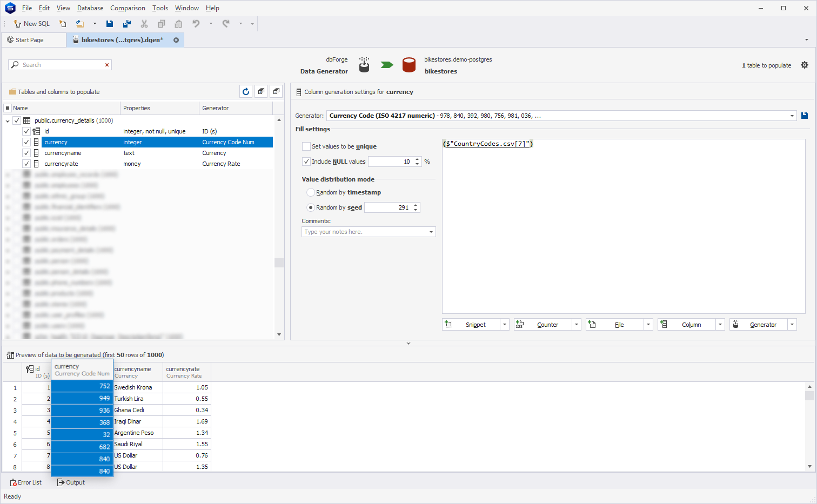The height and width of the screenshot is (504, 817).
Task: Click the Column insert button
Action: [687, 325]
